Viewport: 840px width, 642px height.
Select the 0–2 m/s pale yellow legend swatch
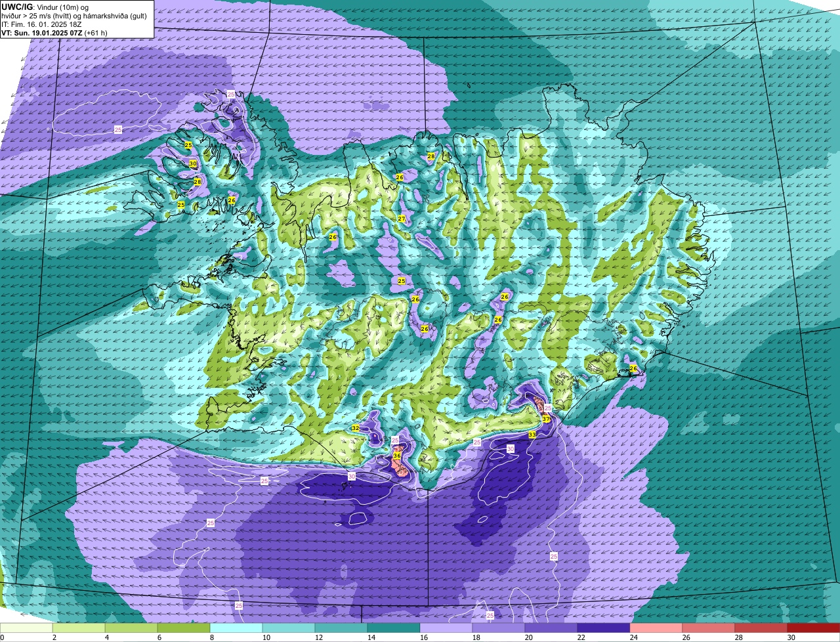click(26, 628)
